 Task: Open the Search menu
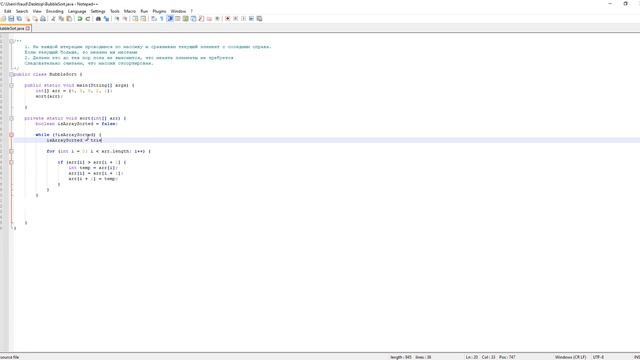coord(22,11)
